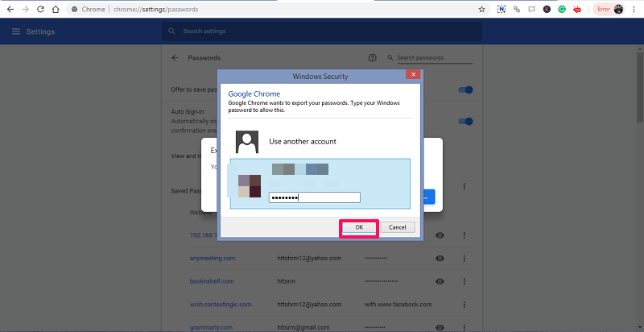Screen dimensions: 644x332
Task: Click the browser back arrow
Action: coord(10,9)
